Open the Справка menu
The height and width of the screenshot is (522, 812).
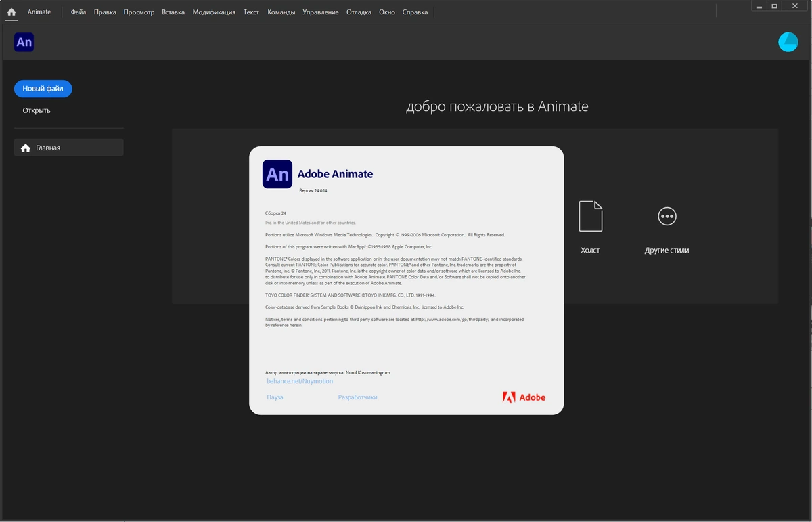coord(415,12)
